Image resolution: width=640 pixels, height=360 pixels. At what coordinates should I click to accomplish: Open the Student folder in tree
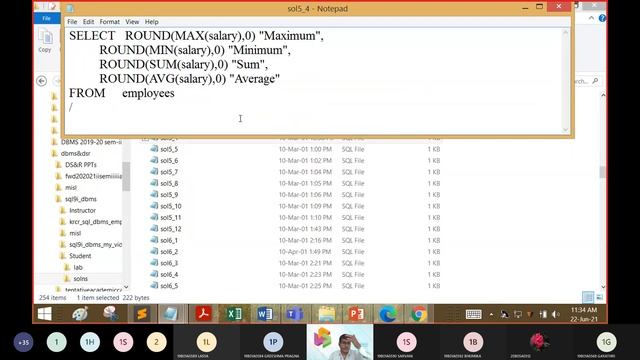coord(80,256)
